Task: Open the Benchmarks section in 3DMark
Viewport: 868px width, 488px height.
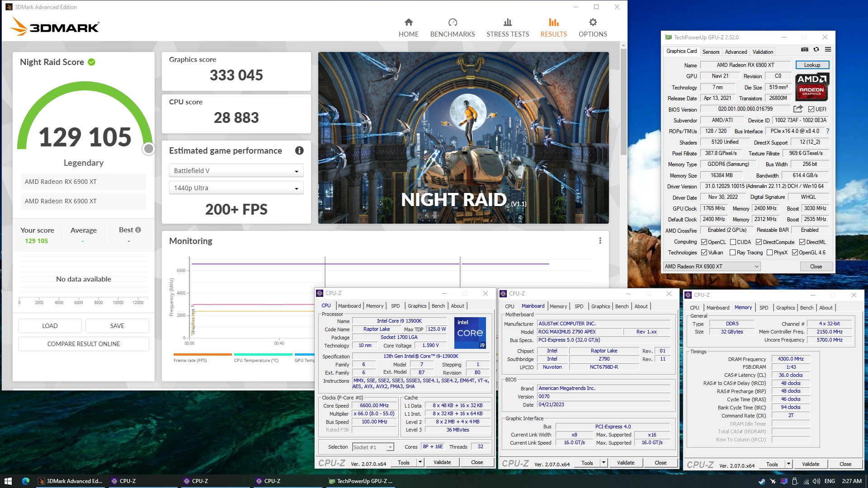Action: click(453, 28)
